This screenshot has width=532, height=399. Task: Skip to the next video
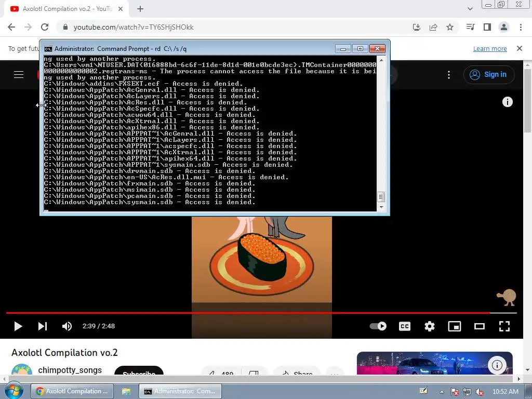pos(43,326)
